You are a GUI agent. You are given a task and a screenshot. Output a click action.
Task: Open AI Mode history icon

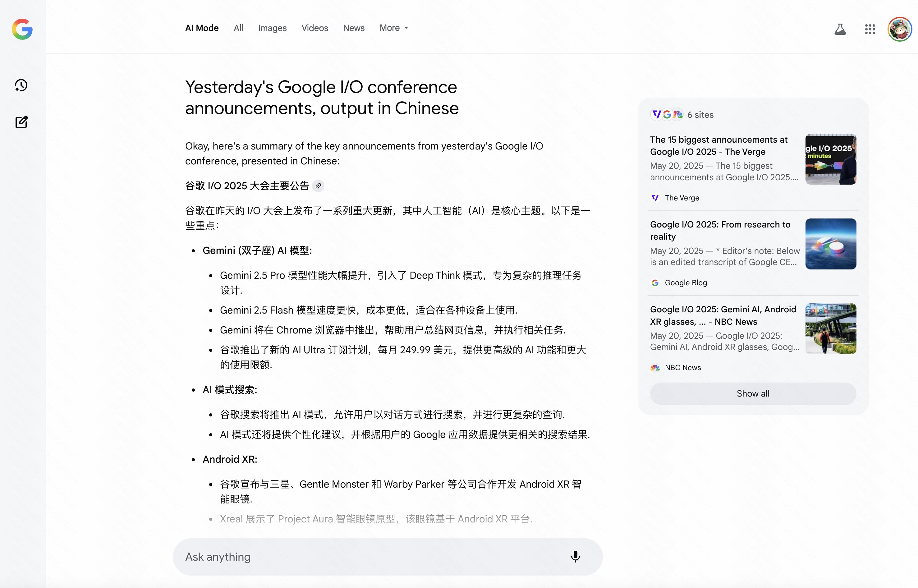pyautogui.click(x=21, y=85)
